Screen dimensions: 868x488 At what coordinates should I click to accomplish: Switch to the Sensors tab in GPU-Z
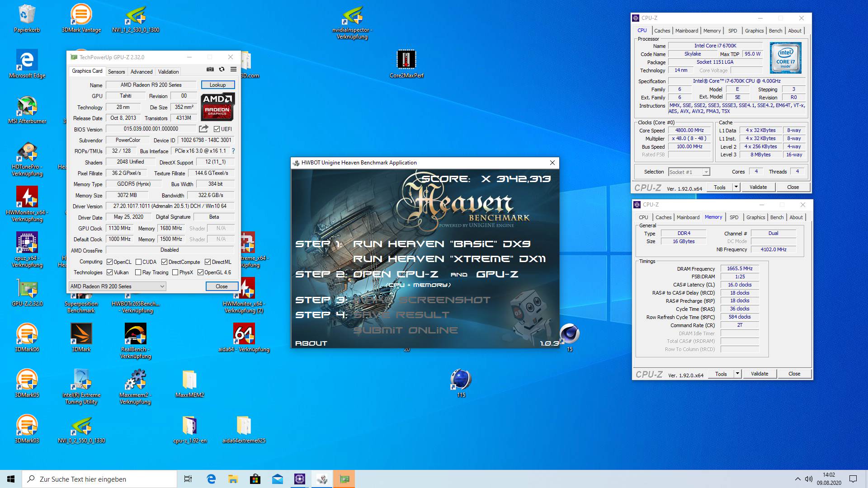click(x=116, y=72)
